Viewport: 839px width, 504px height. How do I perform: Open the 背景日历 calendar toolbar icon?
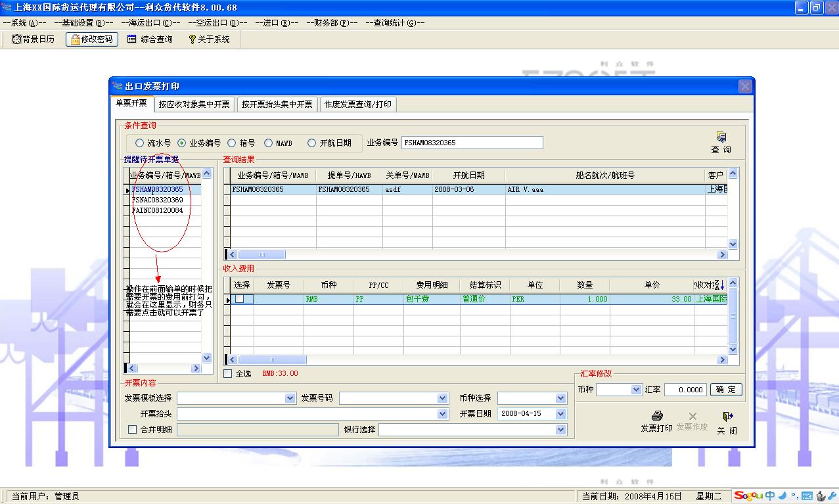(17, 39)
